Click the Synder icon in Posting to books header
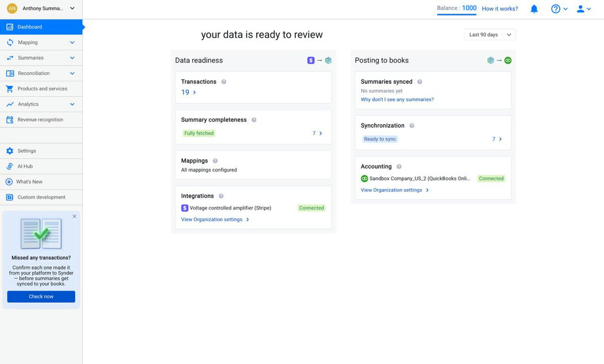 491,60
